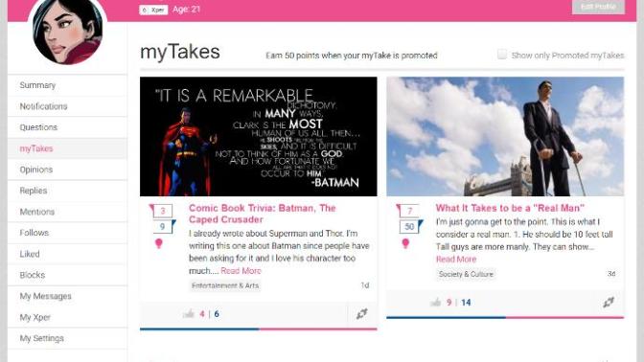Click the Age: 21 text in header
Screen dimensions: 644x362
click(x=186, y=9)
